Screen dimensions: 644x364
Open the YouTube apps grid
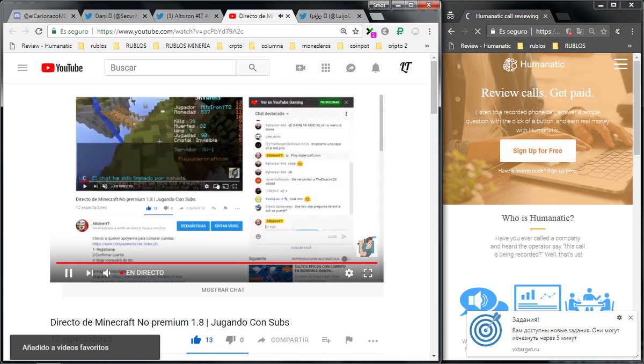tap(326, 68)
